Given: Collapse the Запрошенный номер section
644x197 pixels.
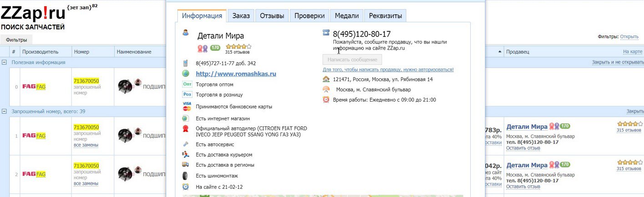Looking at the screenshot, I should 4,111.
